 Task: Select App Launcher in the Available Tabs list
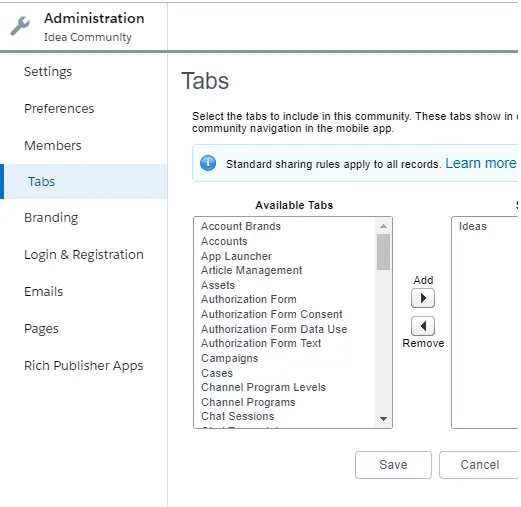[236, 256]
